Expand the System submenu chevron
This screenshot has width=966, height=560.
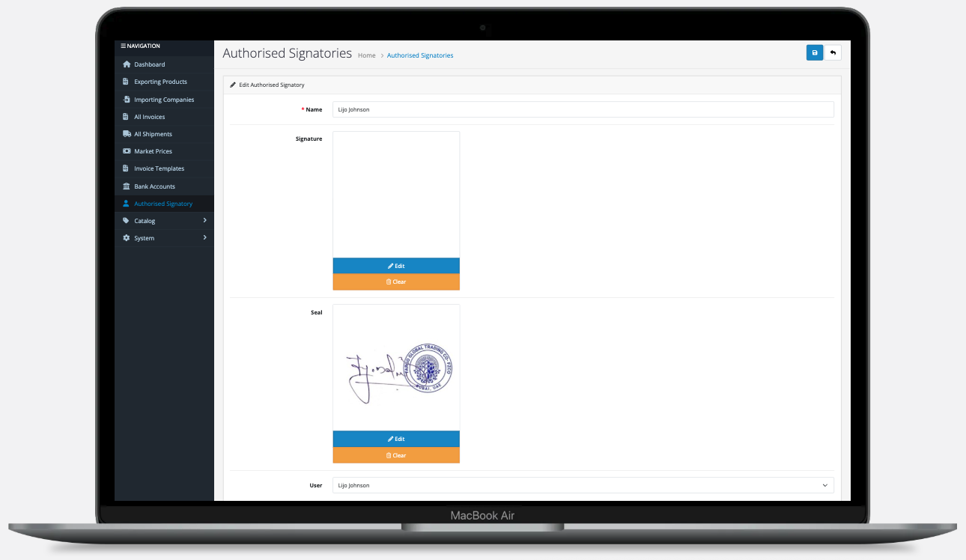[x=204, y=238]
